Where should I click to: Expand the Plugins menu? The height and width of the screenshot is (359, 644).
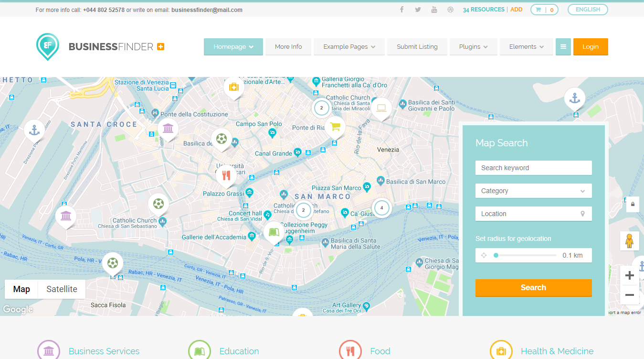(474, 47)
